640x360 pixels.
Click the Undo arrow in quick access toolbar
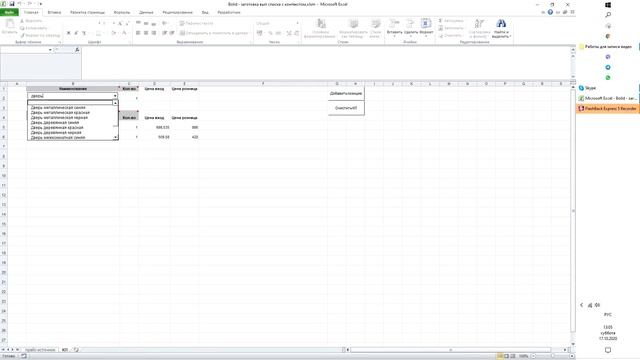tap(19, 4)
